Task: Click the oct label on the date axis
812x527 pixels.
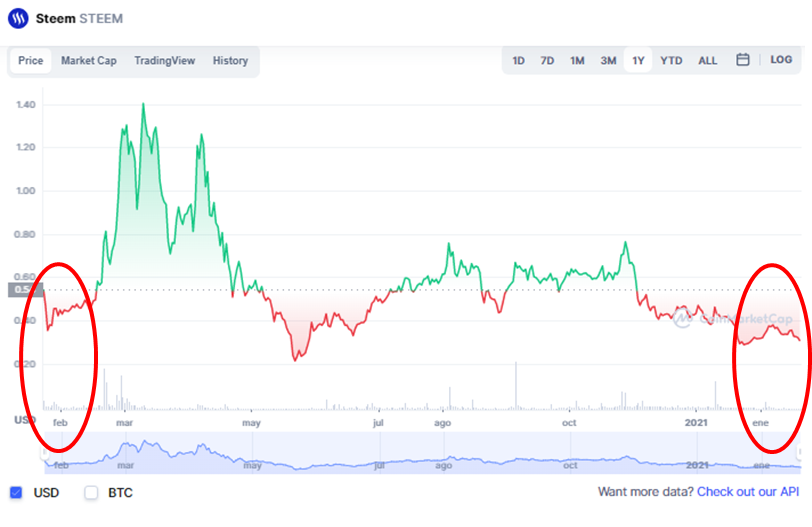Action: (x=569, y=422)
